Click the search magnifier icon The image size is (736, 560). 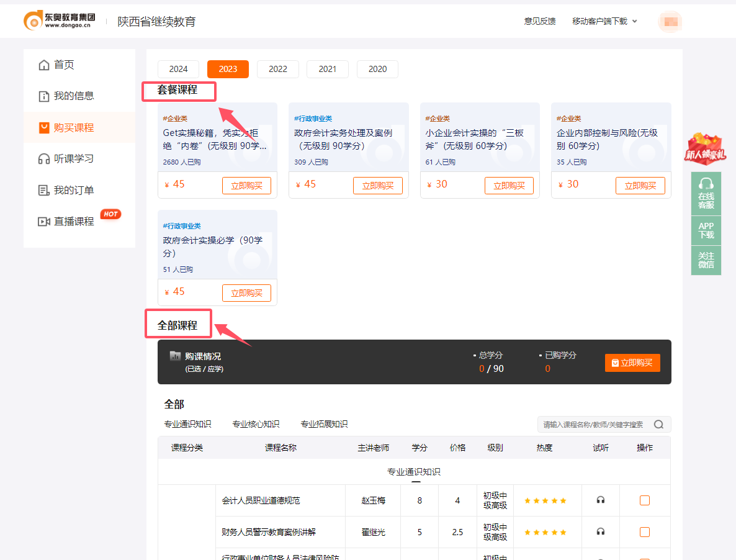[x=658, y=424]
